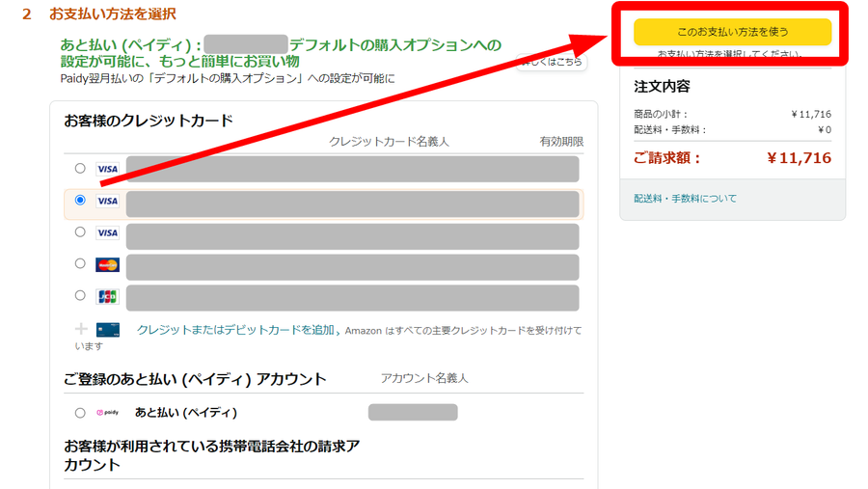Image resolution: width=868 pixels, height=489 pixels.
Task: Click the ご請求額 label
Action: tap(667, 158)
